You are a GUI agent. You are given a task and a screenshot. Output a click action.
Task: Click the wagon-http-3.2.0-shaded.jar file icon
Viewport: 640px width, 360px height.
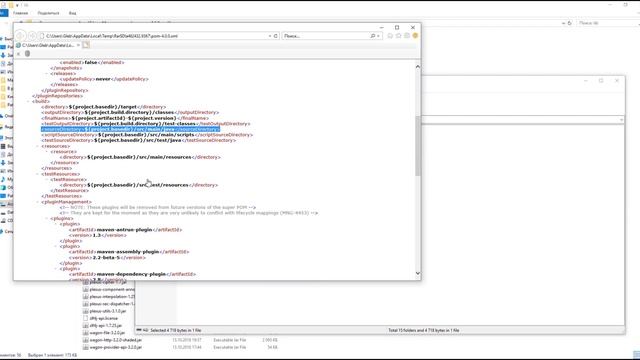85,340
